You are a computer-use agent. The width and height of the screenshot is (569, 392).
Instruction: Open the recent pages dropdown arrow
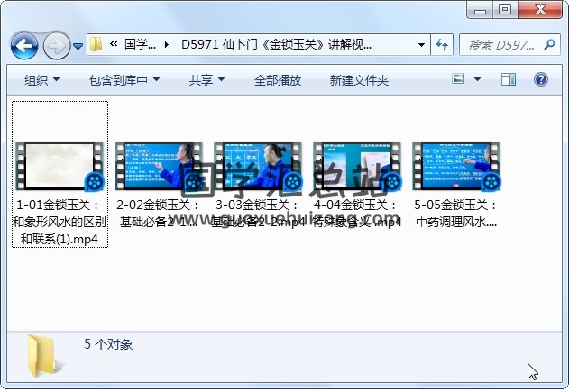tap(78, 45)
